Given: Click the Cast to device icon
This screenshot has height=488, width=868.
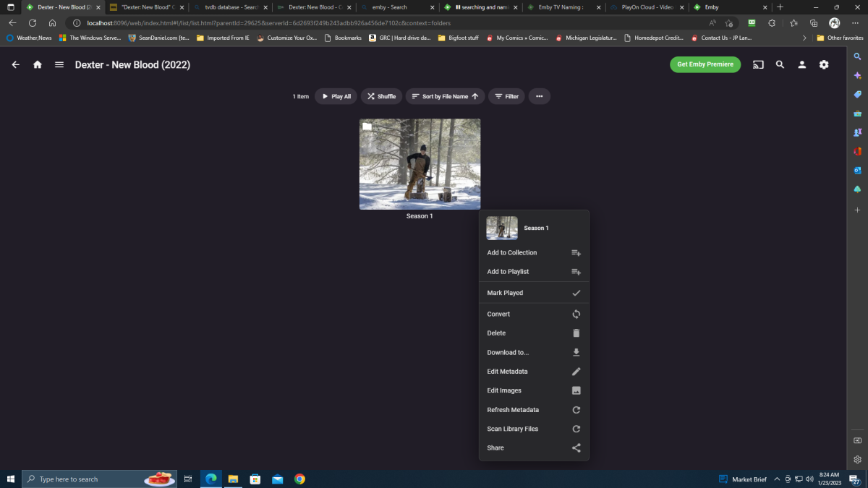Looking at the screenshot, I should (758, 64).
